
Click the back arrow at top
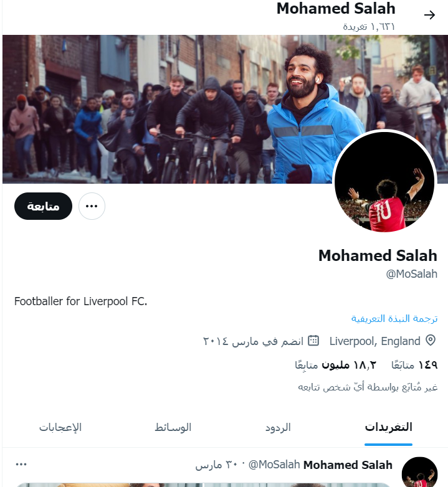tap(429, 15)
